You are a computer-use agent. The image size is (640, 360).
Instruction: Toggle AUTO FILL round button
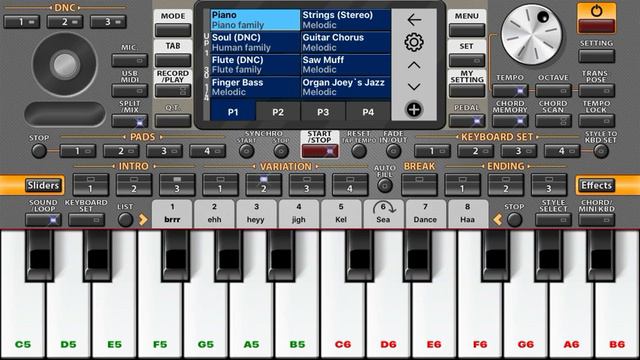click(x=384, y=186)
